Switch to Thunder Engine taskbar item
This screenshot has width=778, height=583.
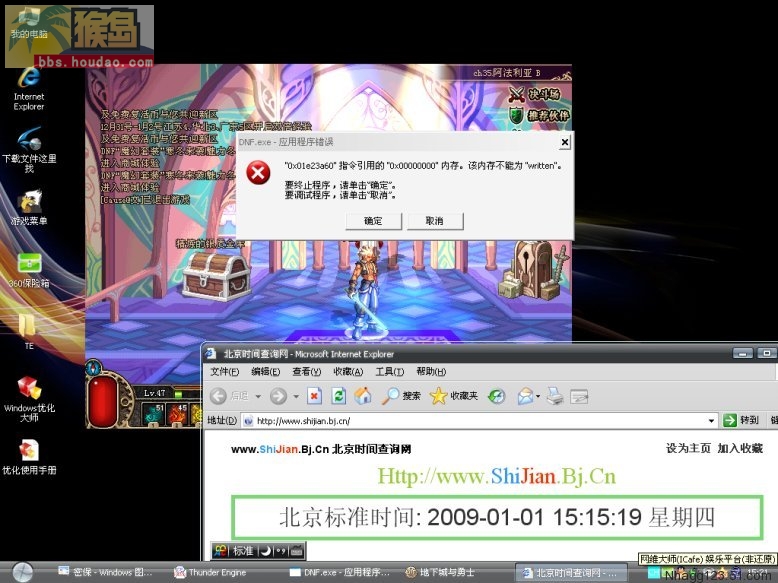[211, 572]
